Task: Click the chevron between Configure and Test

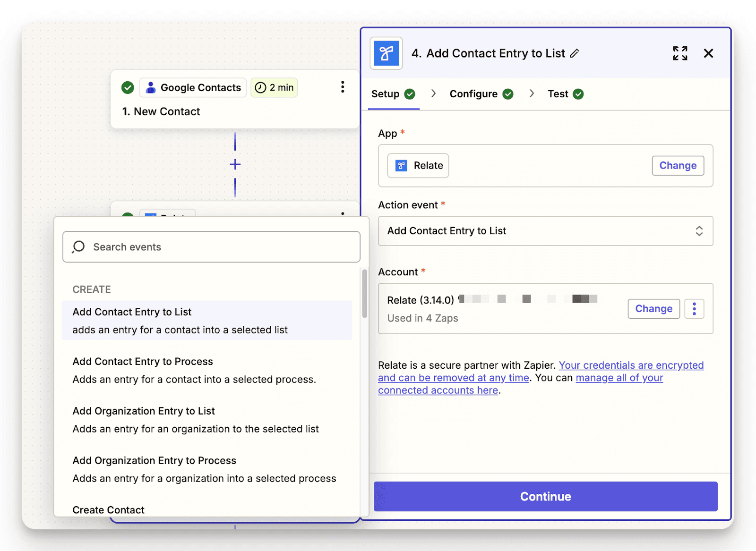Action: pos(532,93)
